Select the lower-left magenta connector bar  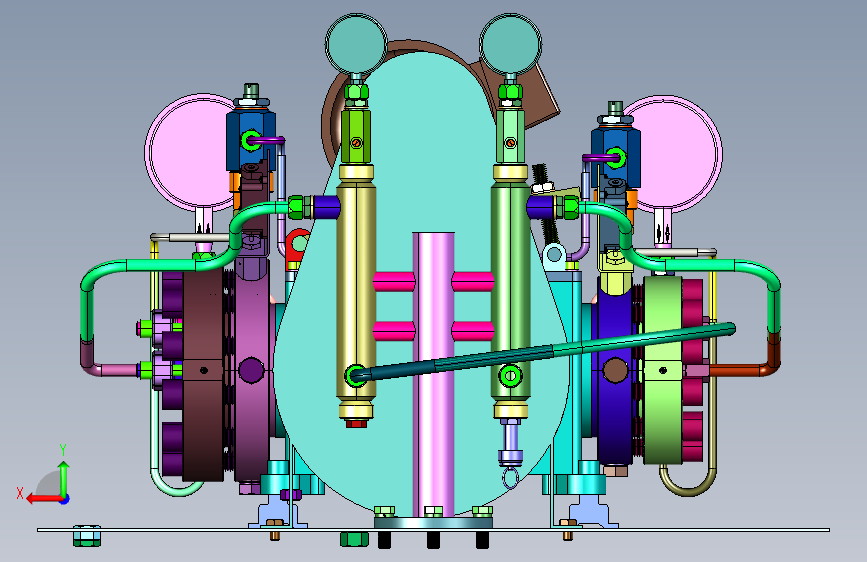click(x=394, y=331)
